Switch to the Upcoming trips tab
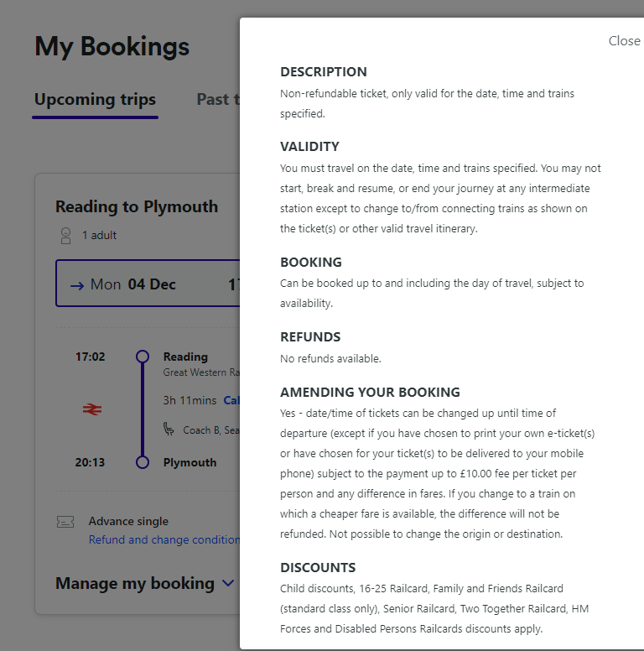The height and width of the screenshot is (651, 644). tap(95, 99)
